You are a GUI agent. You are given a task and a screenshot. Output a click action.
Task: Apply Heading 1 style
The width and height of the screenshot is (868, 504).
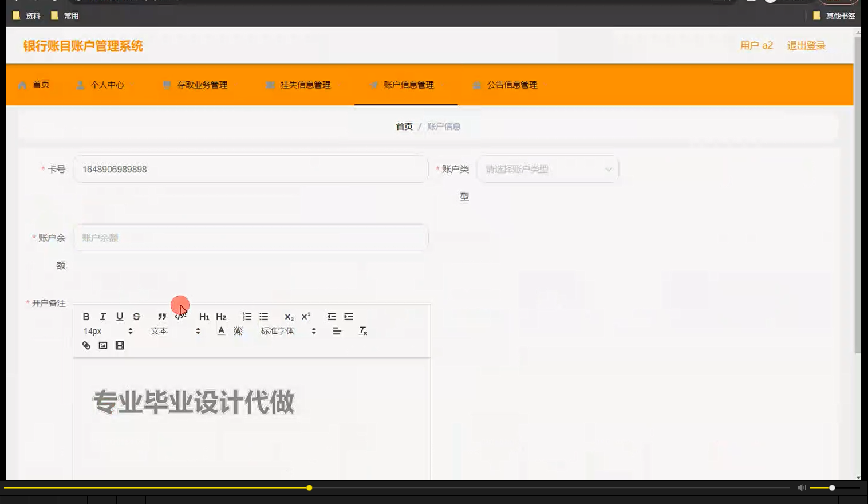pyautogui.click(x=204, y=316)
